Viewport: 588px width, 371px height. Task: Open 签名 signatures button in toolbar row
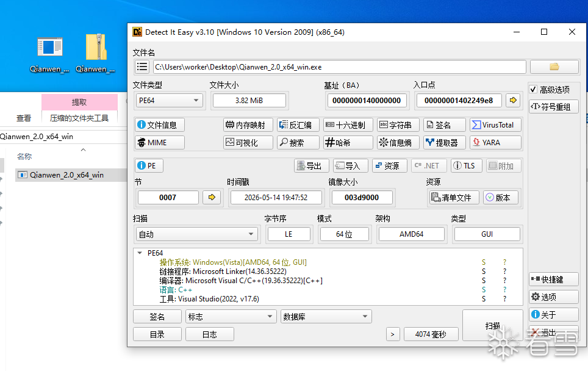click(x=445, y=125)
